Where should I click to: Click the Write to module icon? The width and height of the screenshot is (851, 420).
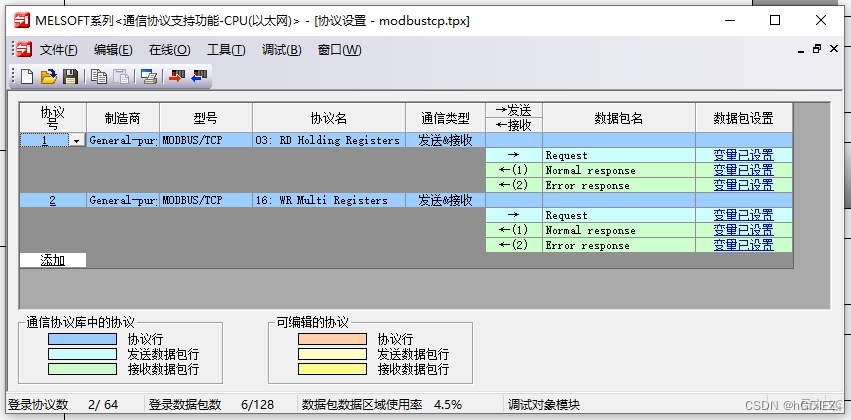coord(177,76)
